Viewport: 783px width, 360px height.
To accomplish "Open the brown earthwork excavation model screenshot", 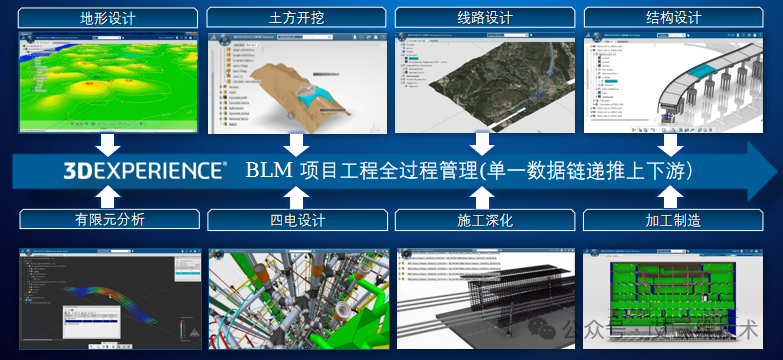I will [297, 83].
